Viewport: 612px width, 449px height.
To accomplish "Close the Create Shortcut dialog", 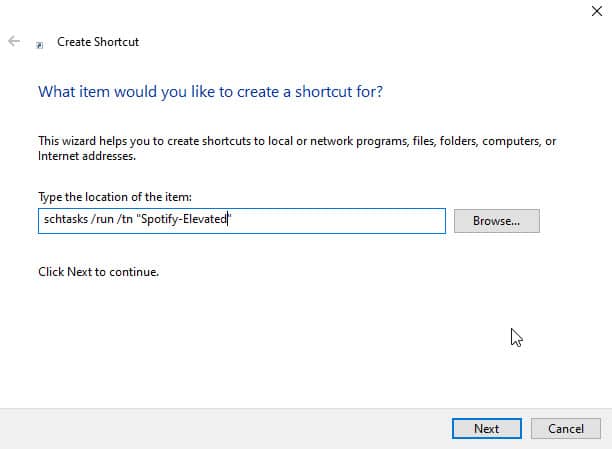I will click(x=596, y=11).
